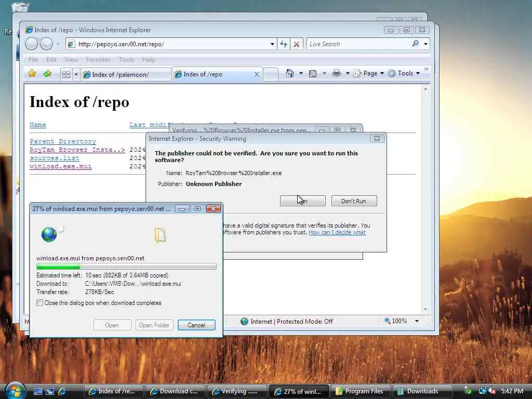Viewport: 532px width, 399px height.
Task: Click the RoyTam Browser Insta.. link
Action: point(77,150)
